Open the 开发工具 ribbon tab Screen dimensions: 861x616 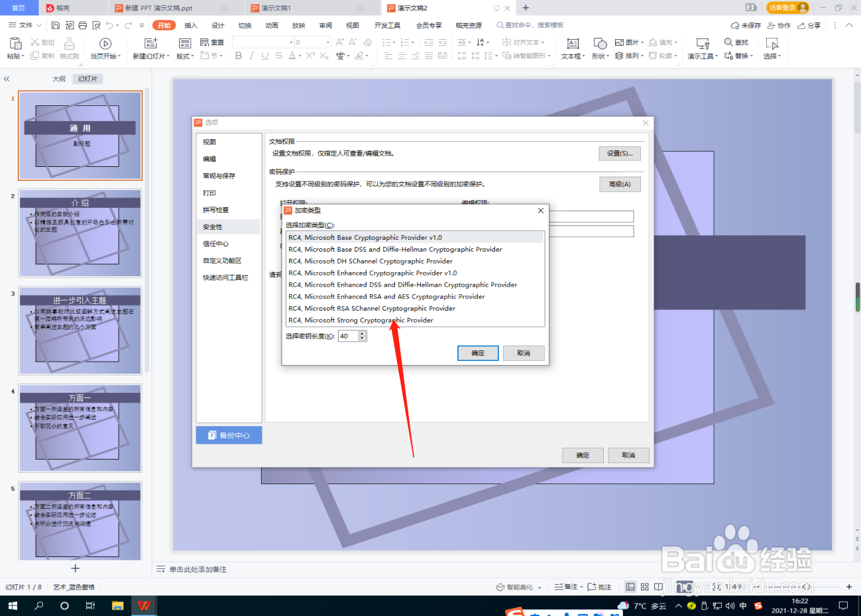[387, 25]
